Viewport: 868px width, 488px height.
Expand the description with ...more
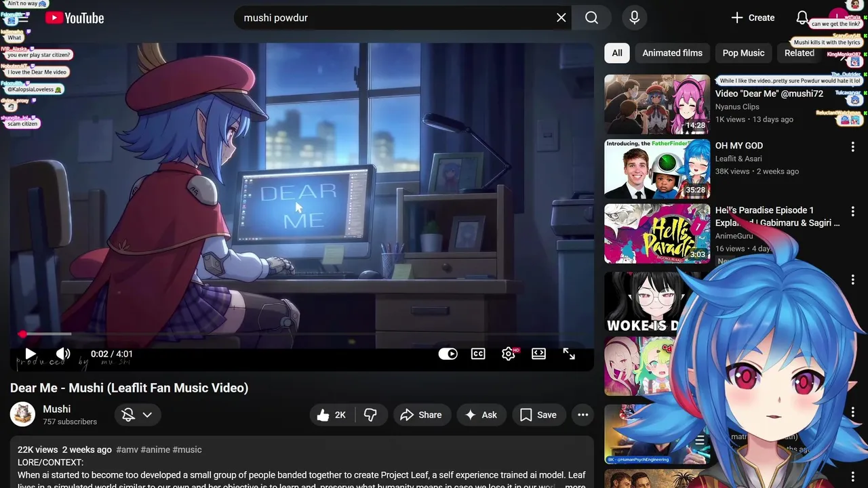point(575,486)
